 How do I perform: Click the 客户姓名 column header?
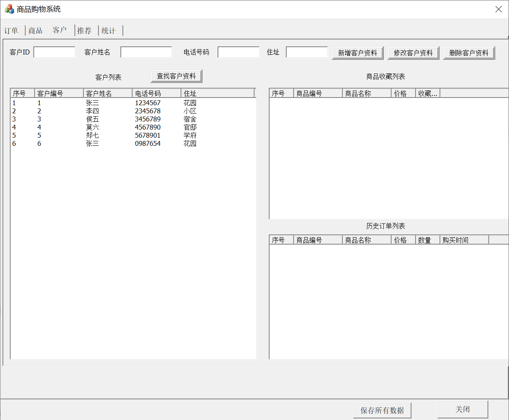tap(108, 93)
